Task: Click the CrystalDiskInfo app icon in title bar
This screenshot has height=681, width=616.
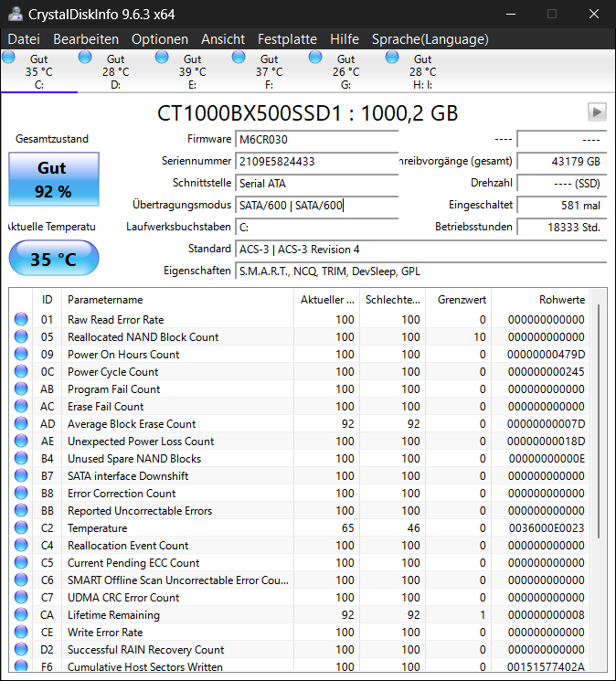Action: coord(16,14)
